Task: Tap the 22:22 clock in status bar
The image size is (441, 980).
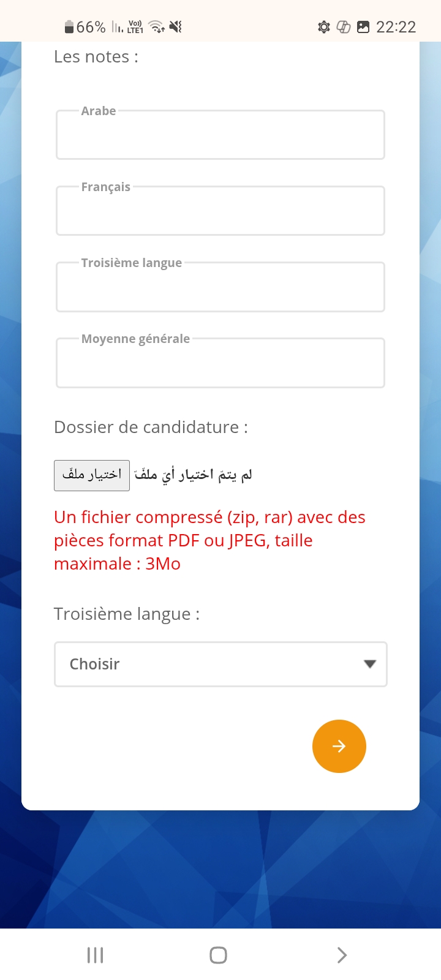Action: (x=396, y=27)
